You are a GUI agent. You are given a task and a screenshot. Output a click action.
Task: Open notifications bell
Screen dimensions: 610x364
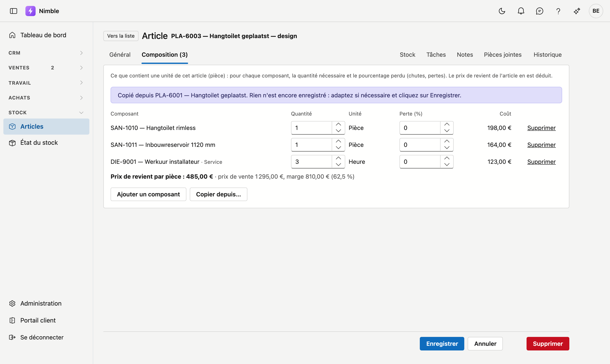coord(521,11)
